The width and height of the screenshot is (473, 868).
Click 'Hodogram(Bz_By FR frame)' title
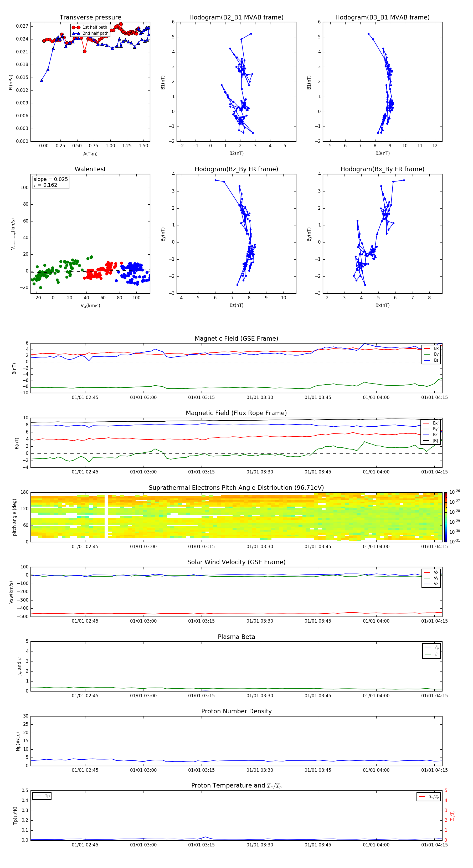click(x=236, y=169)
